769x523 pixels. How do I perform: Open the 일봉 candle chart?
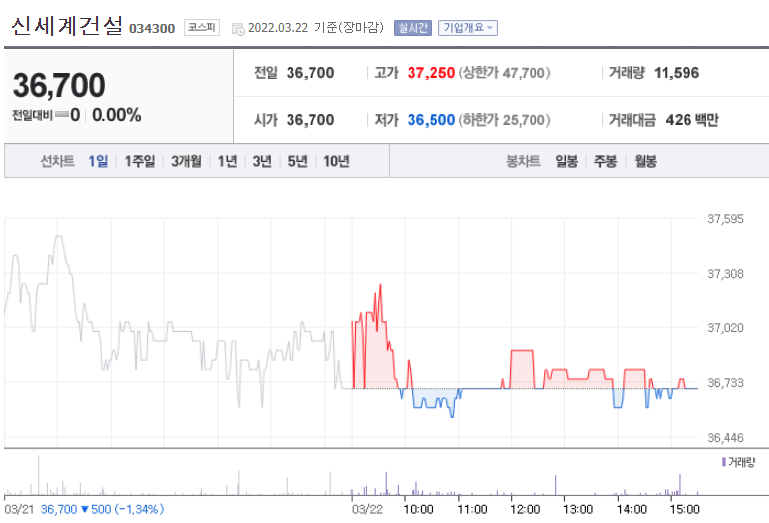pos(566,161)
